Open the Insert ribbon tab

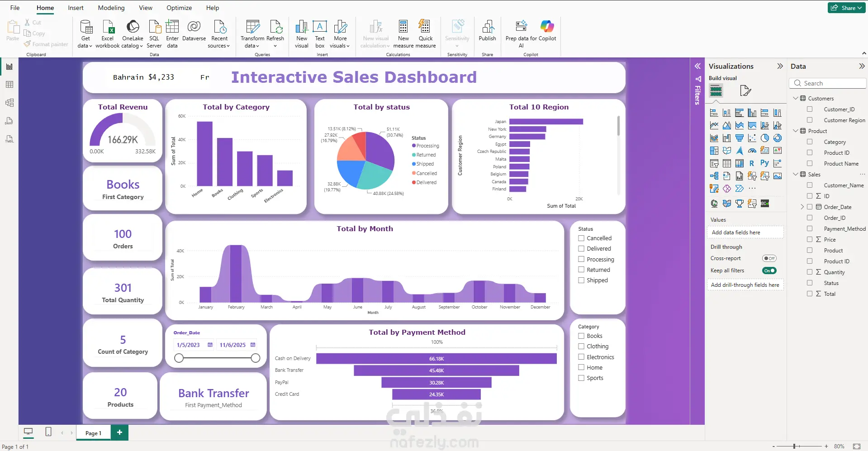pos(76,8)
